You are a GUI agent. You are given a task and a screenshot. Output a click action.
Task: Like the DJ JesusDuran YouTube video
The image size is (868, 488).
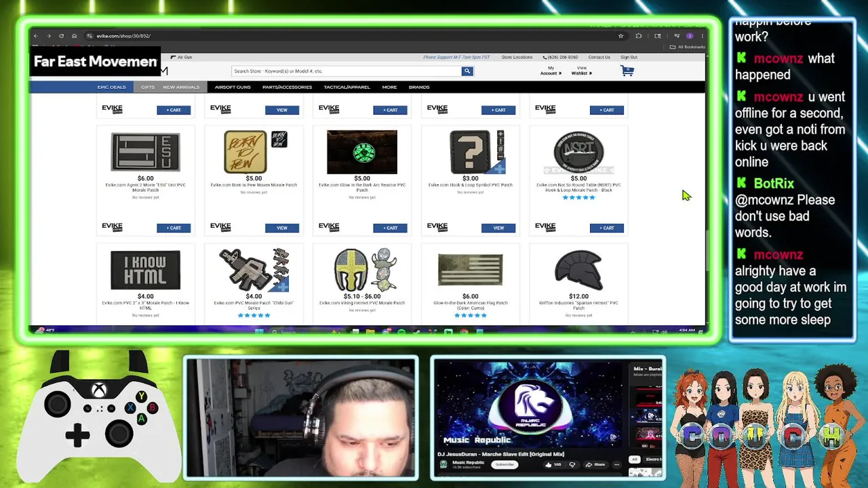[x=553, y=465]
